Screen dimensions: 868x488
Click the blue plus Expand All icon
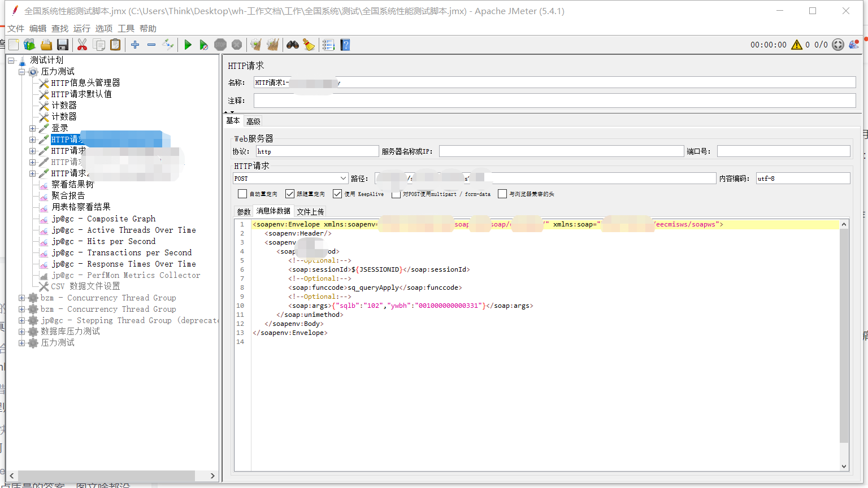pos(135,45)
